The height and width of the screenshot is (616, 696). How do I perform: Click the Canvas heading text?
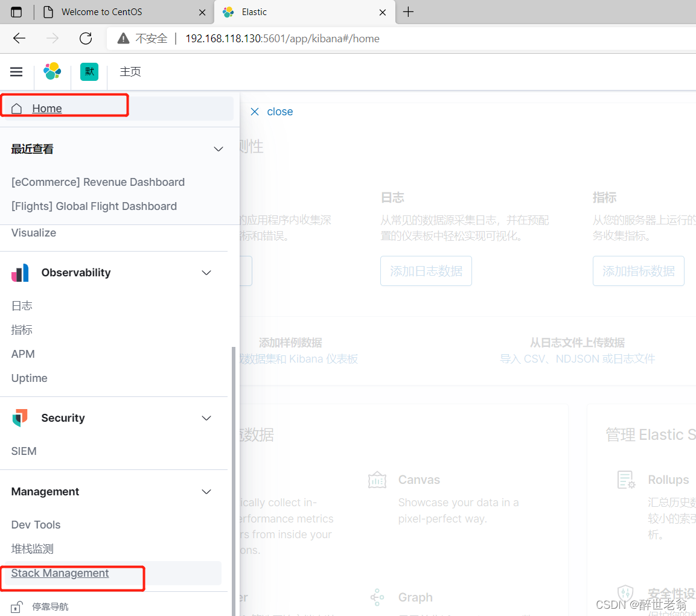click(419, 480)
